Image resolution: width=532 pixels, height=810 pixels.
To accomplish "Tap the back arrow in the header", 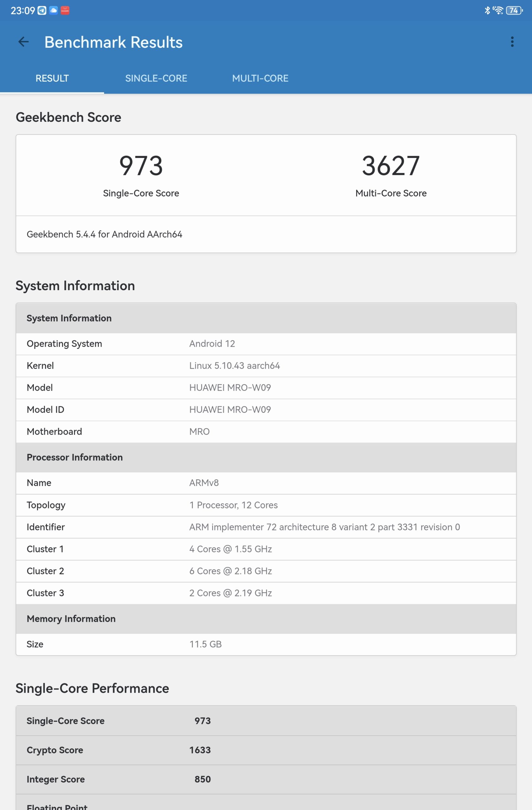I will (x=23, y=42).
